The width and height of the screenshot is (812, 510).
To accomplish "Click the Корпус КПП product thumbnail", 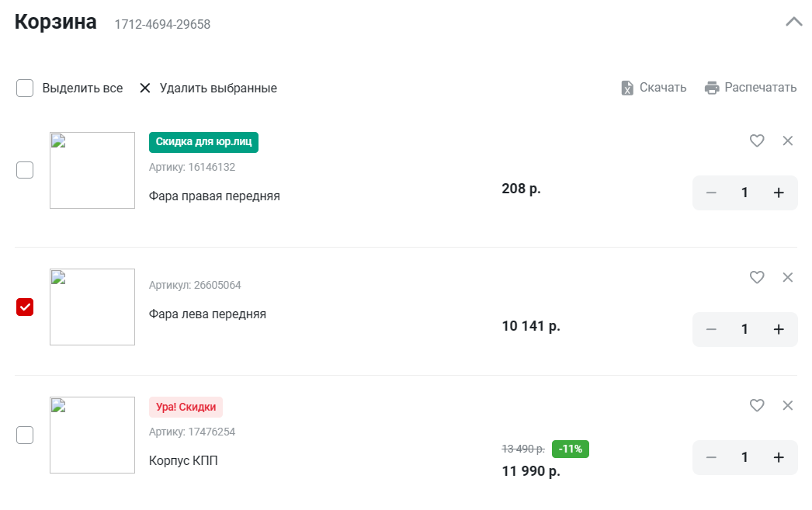I will 92,435.
